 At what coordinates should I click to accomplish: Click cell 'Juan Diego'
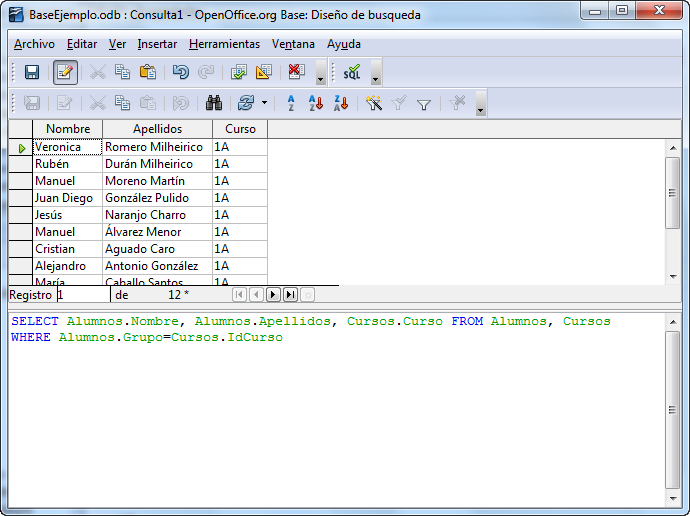tap(68, 198)
